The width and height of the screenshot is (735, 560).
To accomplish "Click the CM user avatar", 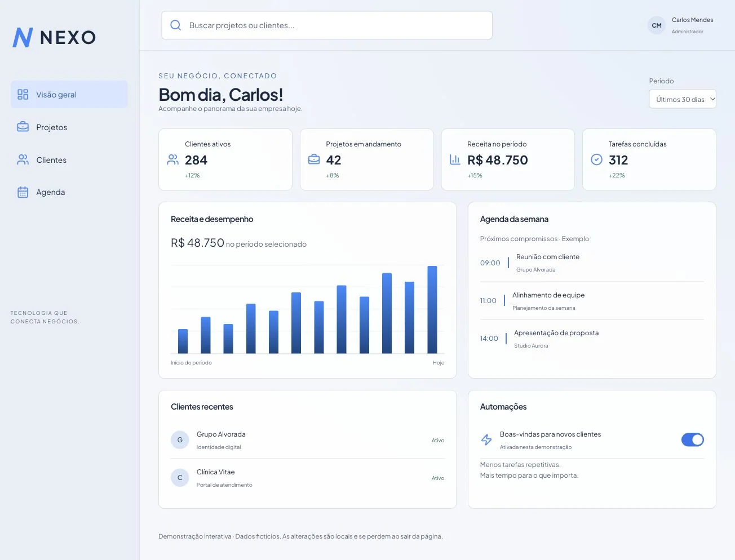I will pyautogui.click(x=657, y=25).
